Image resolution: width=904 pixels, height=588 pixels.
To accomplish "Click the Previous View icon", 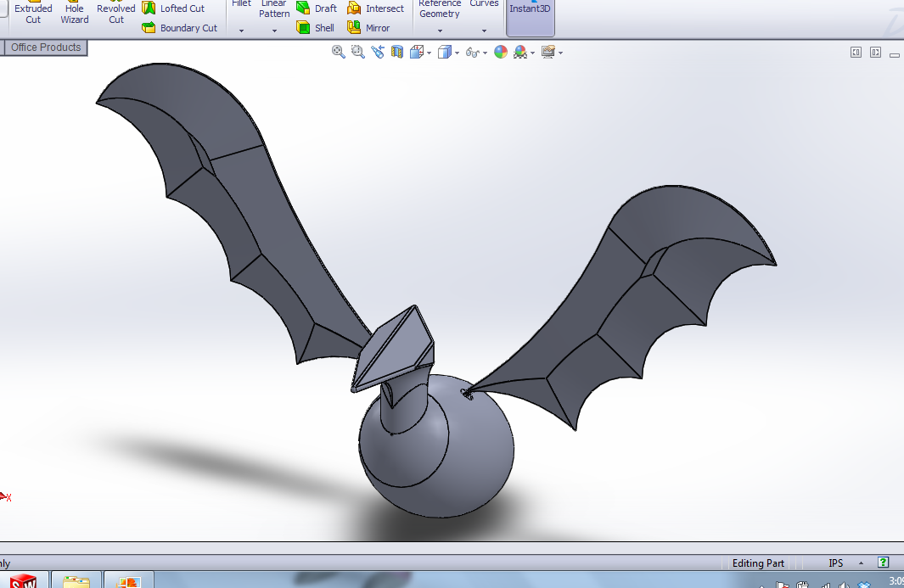I will 378,53.
